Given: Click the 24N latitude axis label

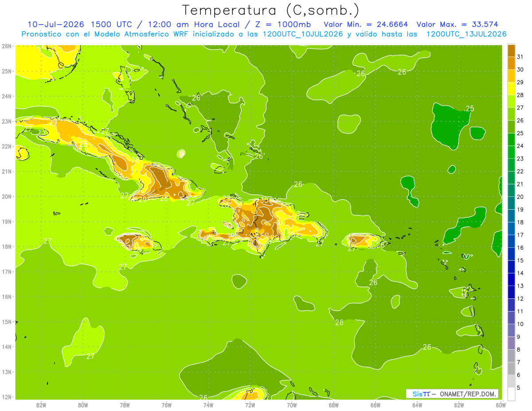Looking at the screenshot, I should point(7,96).
